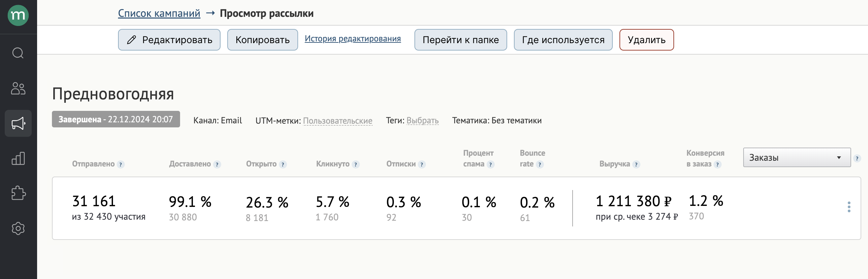
Task: Show help for Отписки metric
Action: click(422, 164)
